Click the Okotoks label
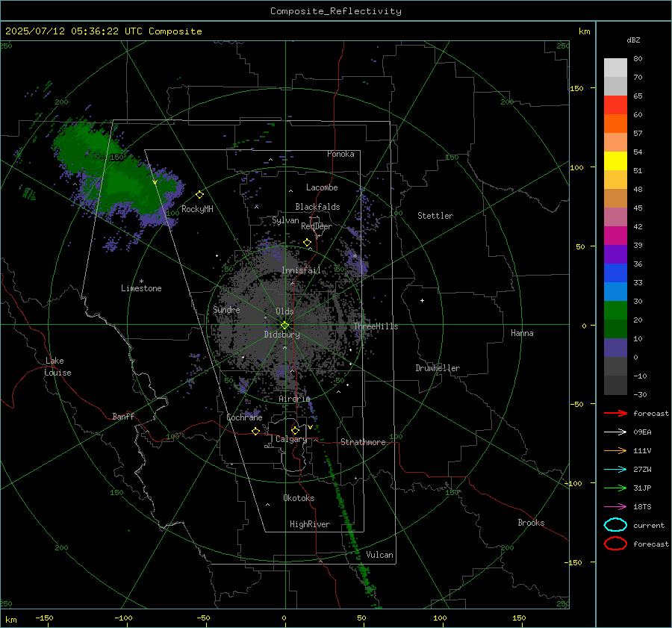 [299, 498]
